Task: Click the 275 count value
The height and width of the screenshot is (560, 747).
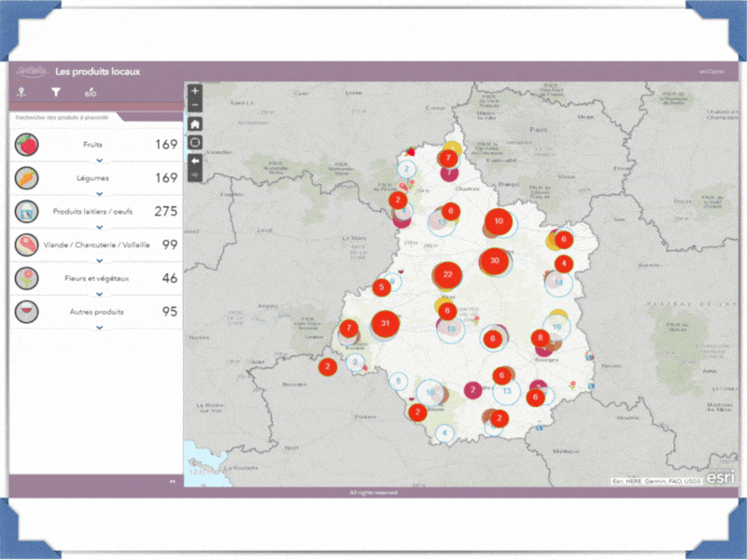Action: pos(166,211)
